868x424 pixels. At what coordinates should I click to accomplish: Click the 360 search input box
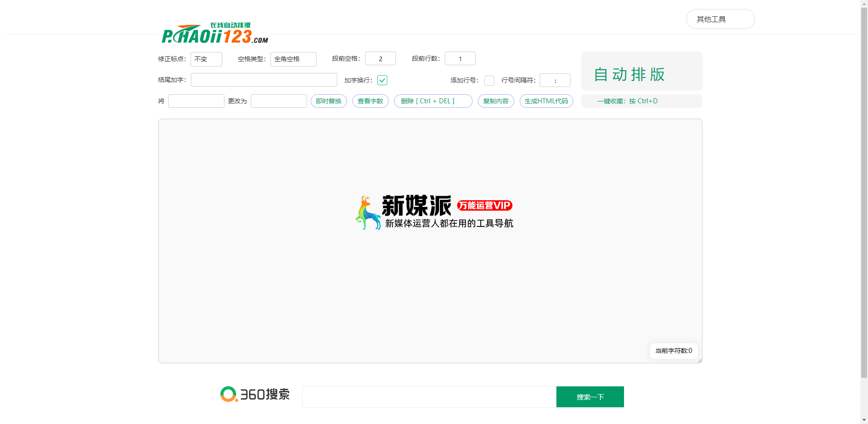pos(429,397)
